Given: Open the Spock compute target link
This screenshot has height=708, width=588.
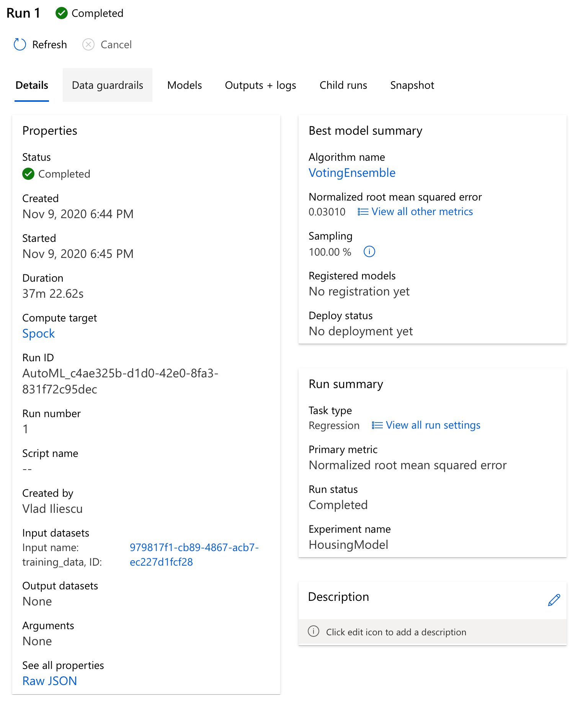Looking at the screenshot, I should (39, 334).
